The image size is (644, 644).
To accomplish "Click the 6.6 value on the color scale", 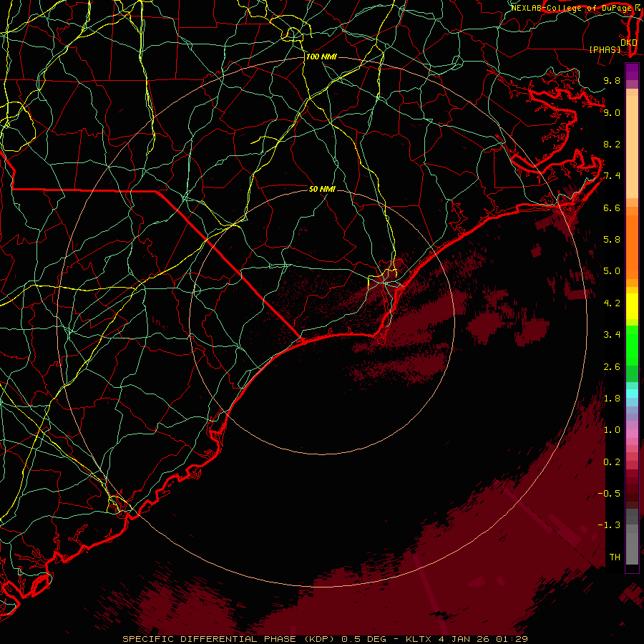I will 612,208.
